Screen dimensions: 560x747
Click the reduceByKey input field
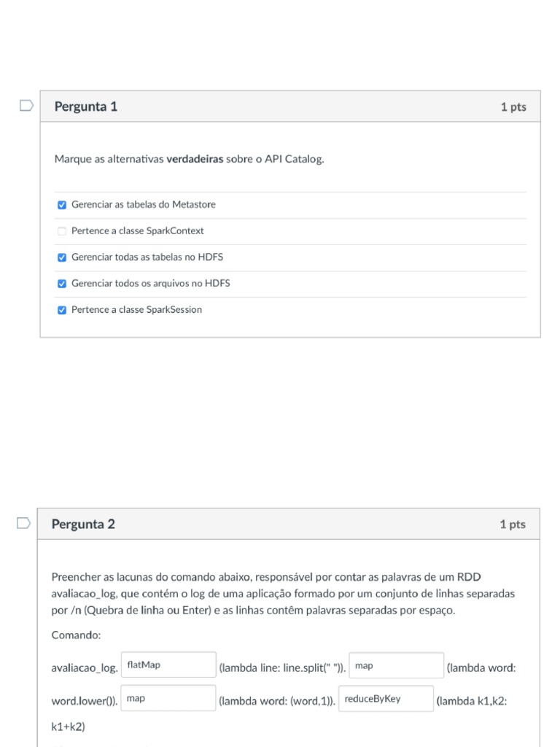click(x=386, y=699)
